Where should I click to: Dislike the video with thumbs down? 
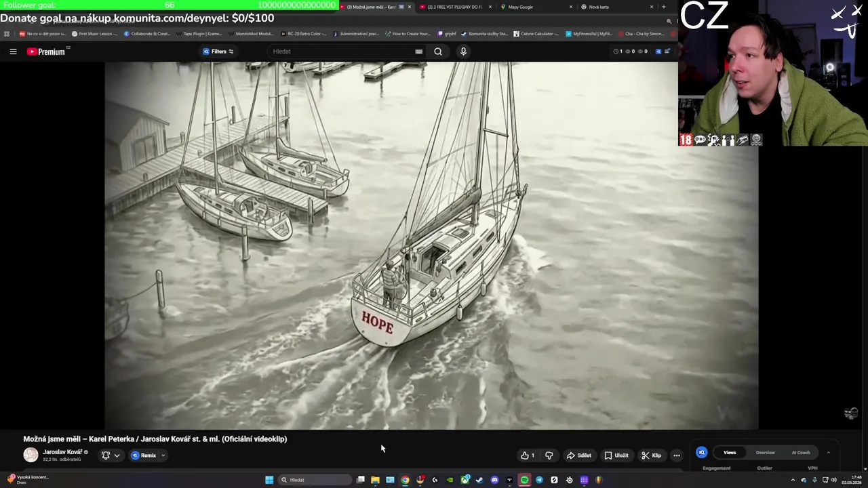(x=549, y=455)
